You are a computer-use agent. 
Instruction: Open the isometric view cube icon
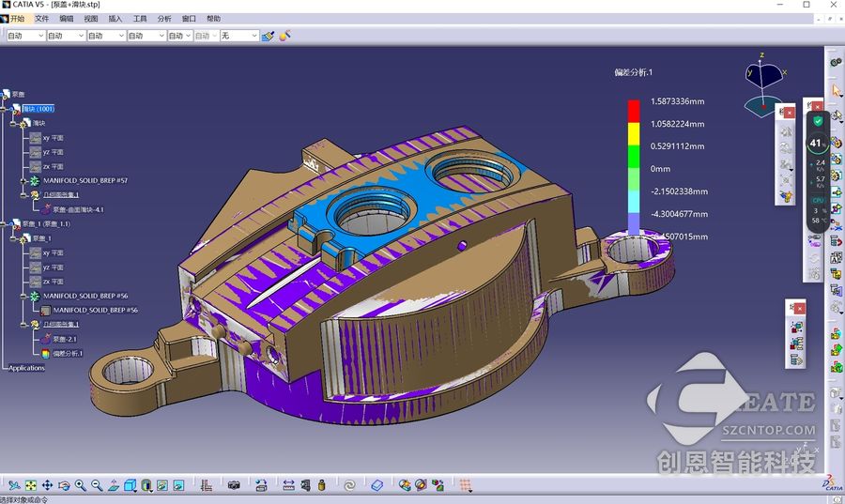[130, 485]
